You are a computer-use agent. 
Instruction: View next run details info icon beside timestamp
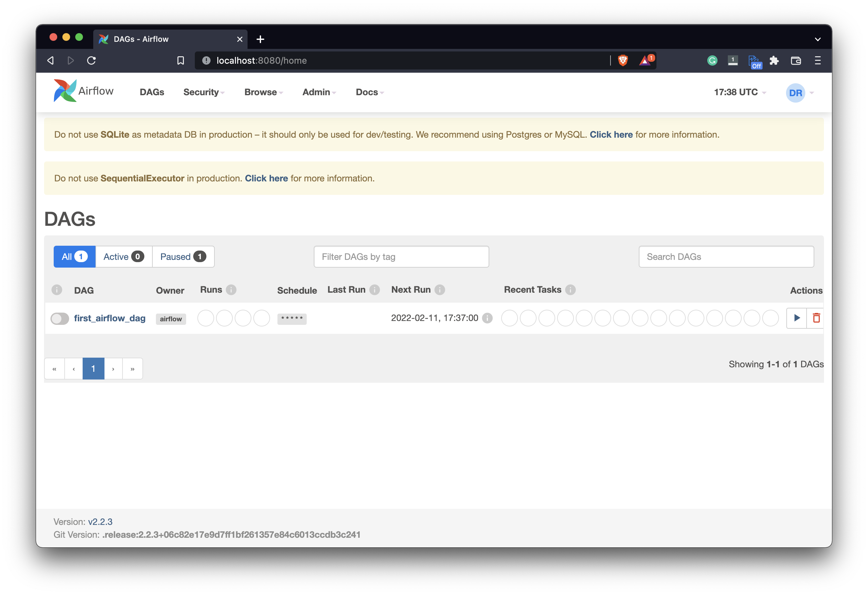487,318
